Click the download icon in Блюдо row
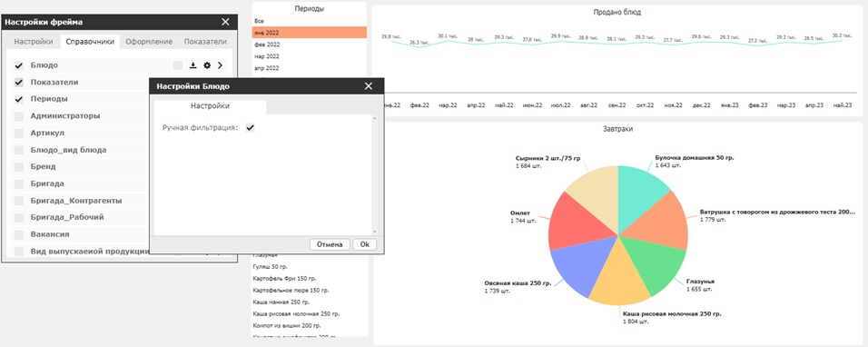Image resolution: width=868 pixels, height=347 pixels. pos(192,65)
